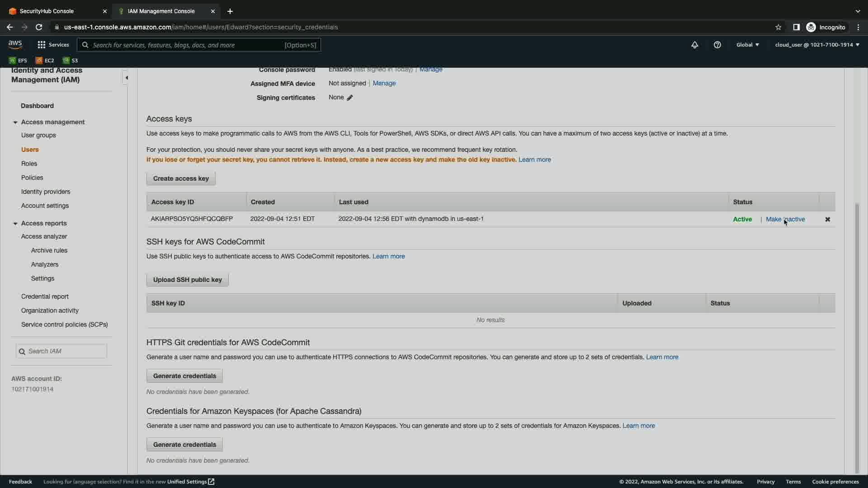Image resolution: width=868 pixels, height=488 pixels.
Task: Make the access key inactive
Action: pyautogui.click(x=785, y=219)
